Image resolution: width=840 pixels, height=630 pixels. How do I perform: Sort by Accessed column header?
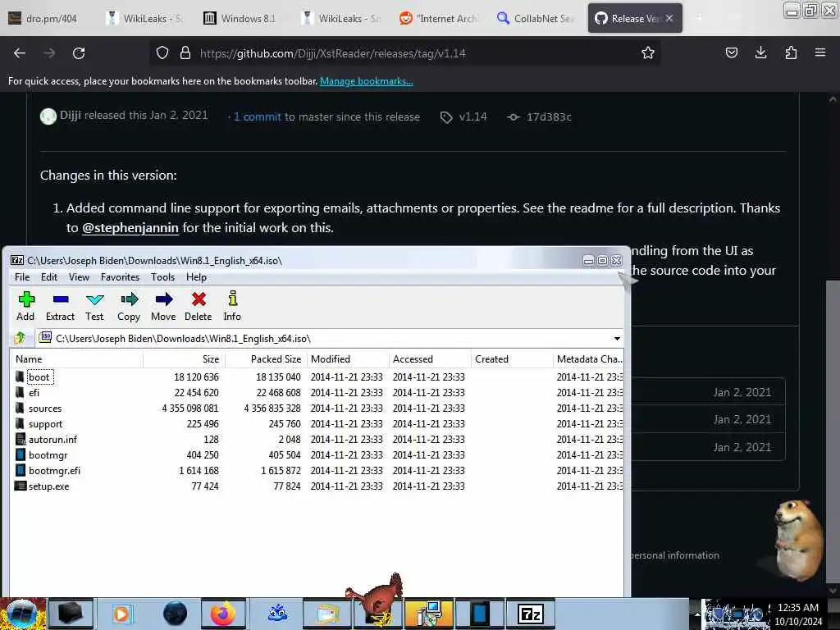[430, 359]
